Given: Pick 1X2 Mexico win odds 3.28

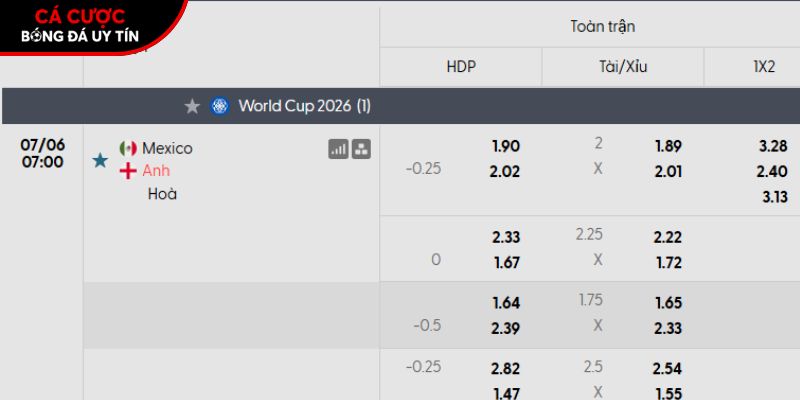Looking at the screenshot, I should pyautogui.click(x=773, y=146).
